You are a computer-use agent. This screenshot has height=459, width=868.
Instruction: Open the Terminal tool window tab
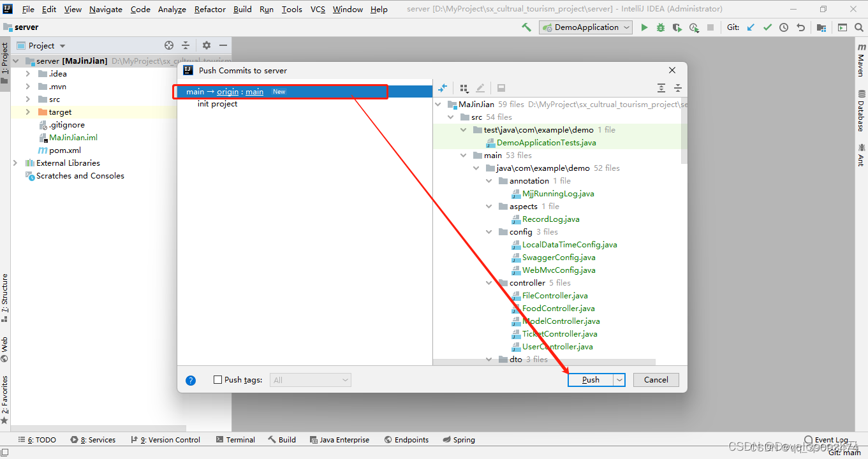[235, 440]
